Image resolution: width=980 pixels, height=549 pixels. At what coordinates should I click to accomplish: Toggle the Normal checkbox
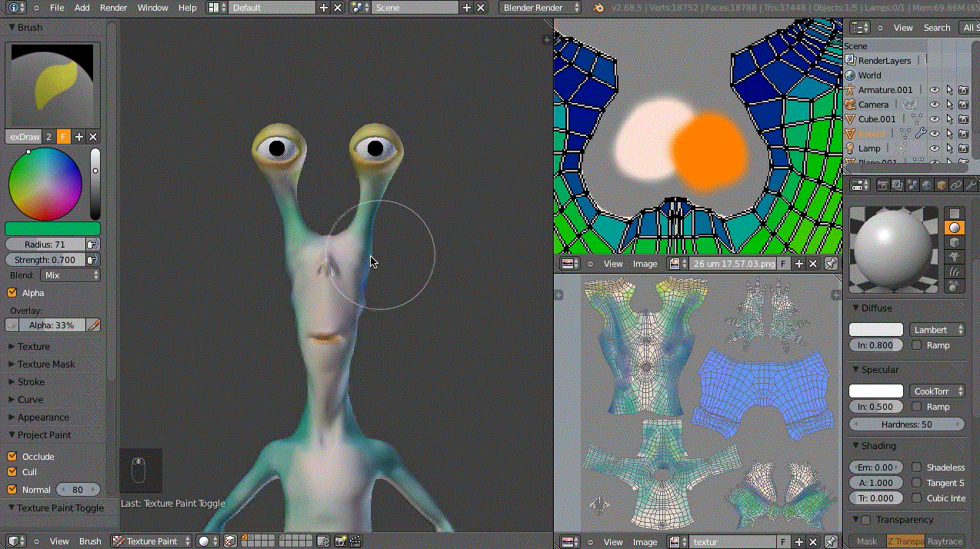coord(12,490)
